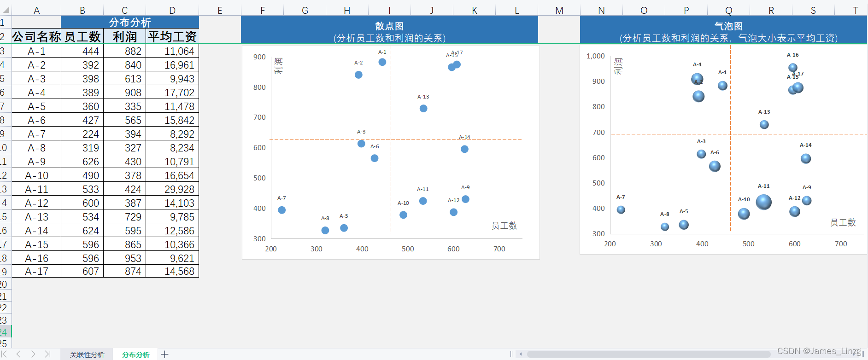Select the A-1 point in scatter chart

(x=382, y=62)
